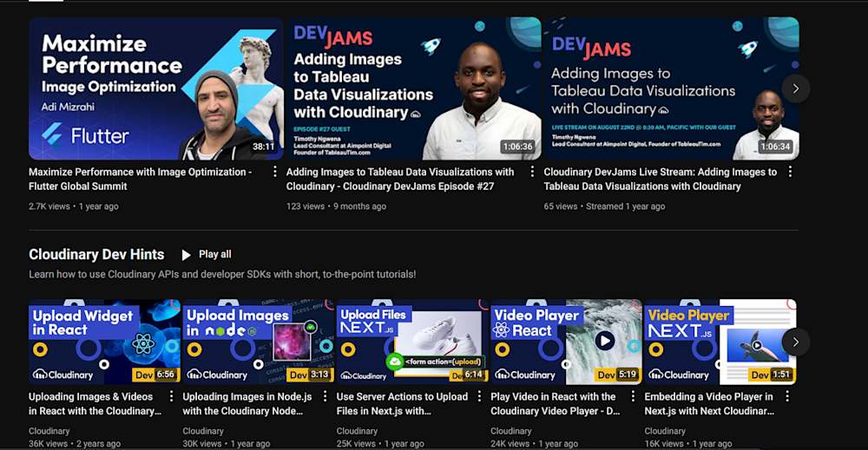Click the '2.7K views • 1 year ago' text

click(74, 206)
